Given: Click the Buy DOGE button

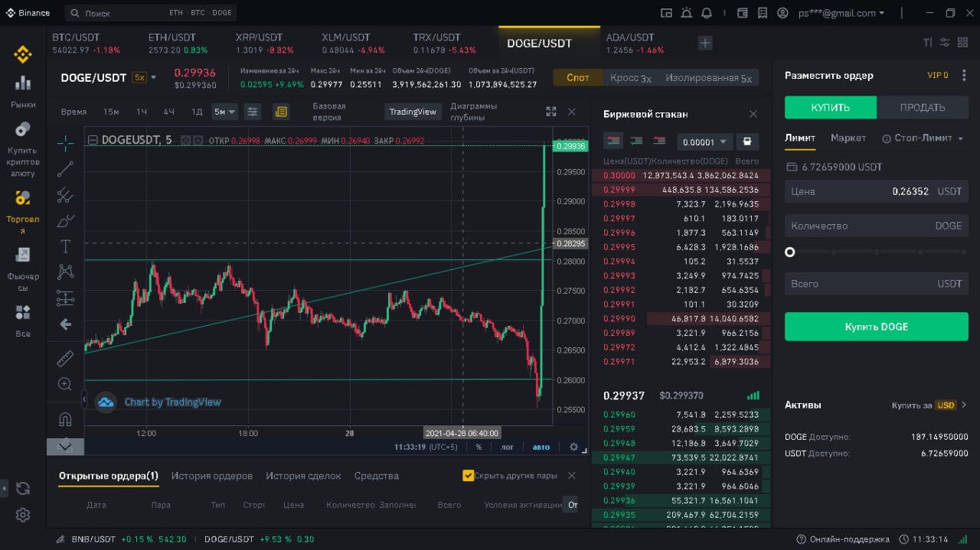Looking at the screenshot, I should coord(877,327).
